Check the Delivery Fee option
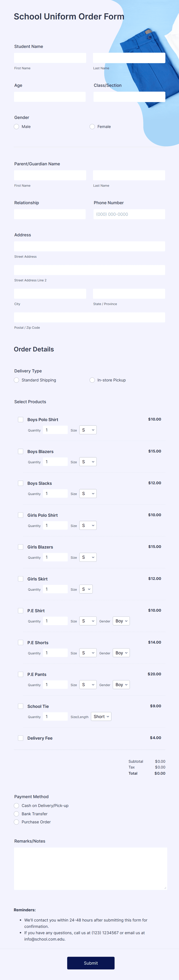This screenshot has width=179, height=980. pos(21,738)
